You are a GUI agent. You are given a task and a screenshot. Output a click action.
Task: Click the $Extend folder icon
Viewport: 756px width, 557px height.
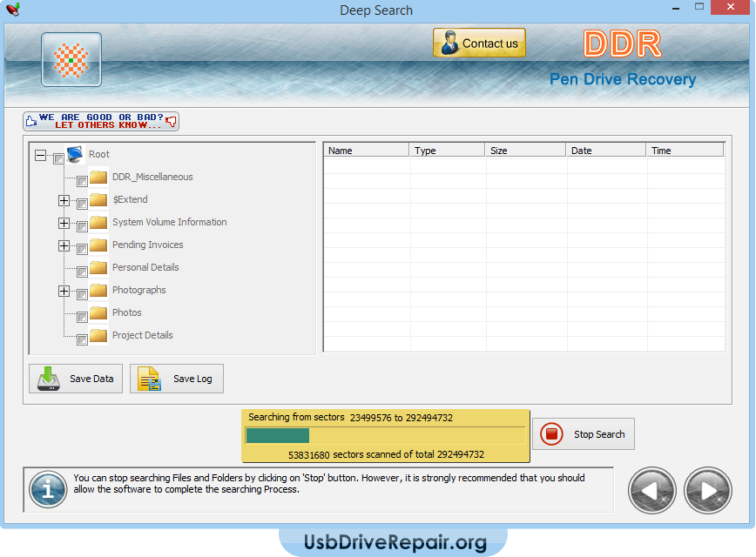point(98,199)
